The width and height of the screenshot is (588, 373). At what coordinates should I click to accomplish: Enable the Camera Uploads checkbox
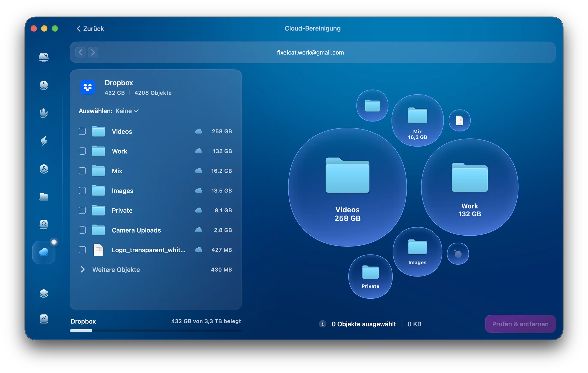[x=82, y=230]
